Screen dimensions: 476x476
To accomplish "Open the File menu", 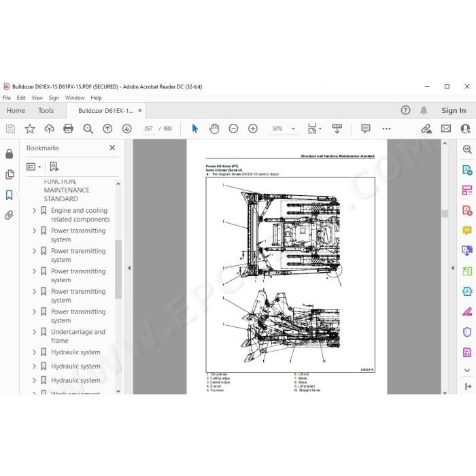I will coord(6,98).
